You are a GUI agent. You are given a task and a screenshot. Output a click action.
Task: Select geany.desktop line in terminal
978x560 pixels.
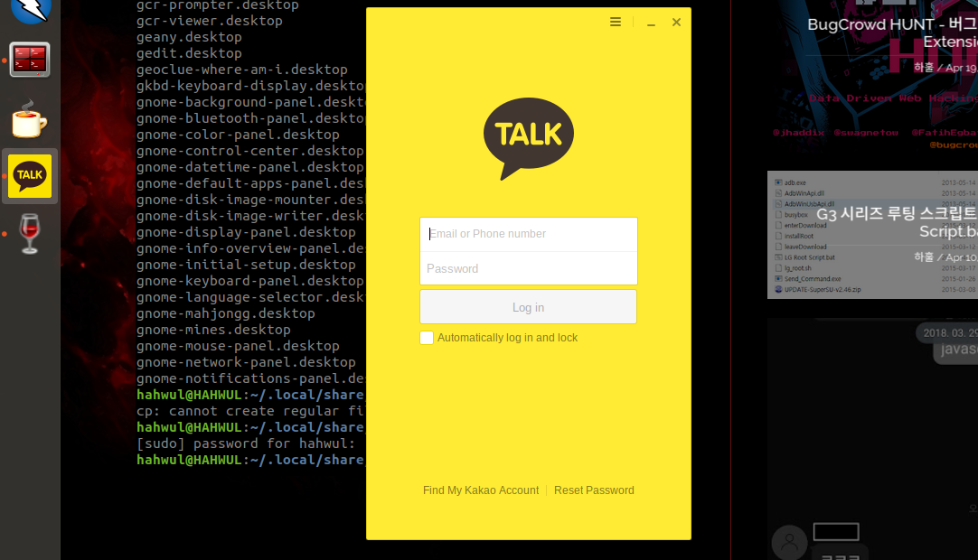(189, 37)
